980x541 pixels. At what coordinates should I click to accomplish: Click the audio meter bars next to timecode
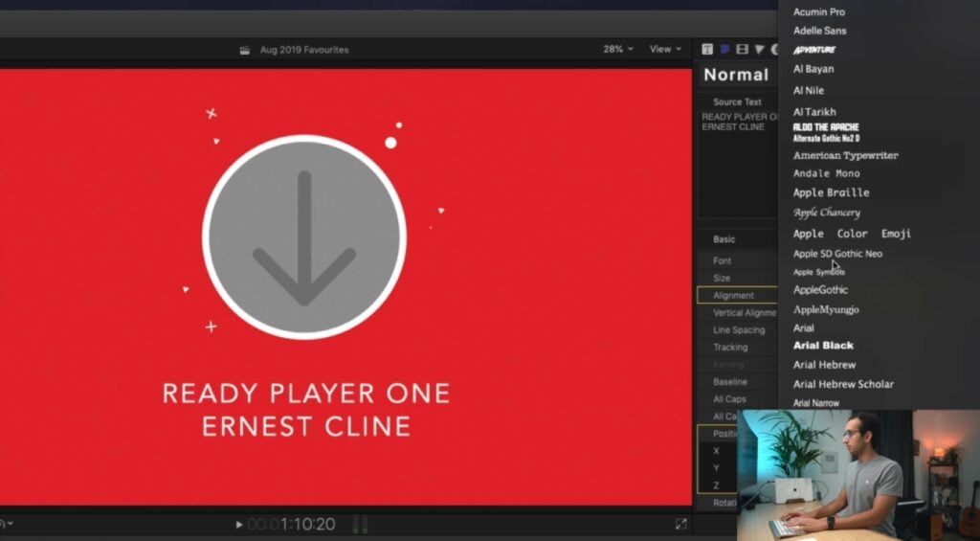pos(360,524)
